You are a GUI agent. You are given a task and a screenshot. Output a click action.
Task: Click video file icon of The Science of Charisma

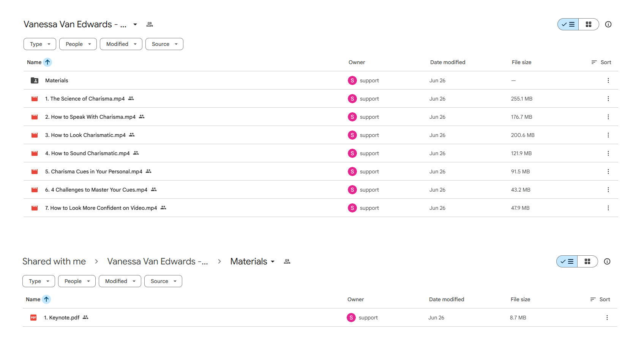point(35,99)
